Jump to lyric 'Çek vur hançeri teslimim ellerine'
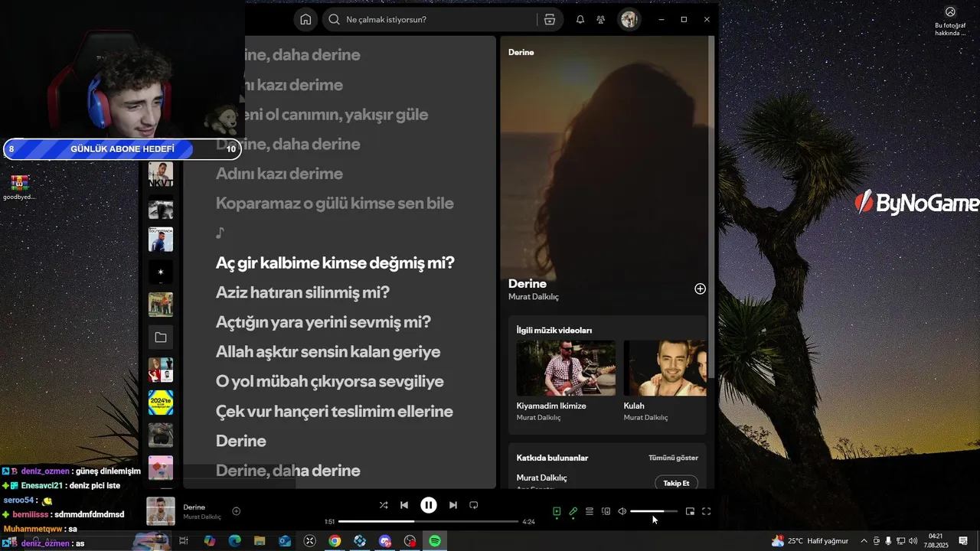The width and height of the screenshot is (980, 551). point(335,411)
